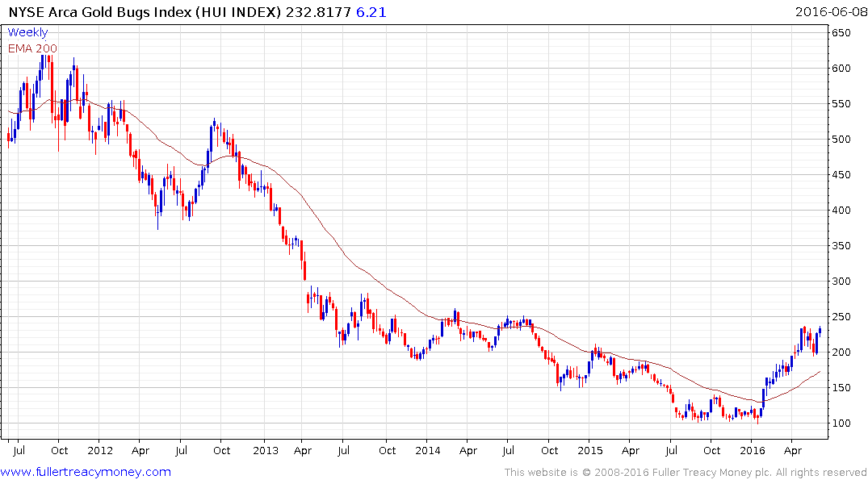
Task: Select the 2015 label on time axis
Action: (x=589, y=450)
